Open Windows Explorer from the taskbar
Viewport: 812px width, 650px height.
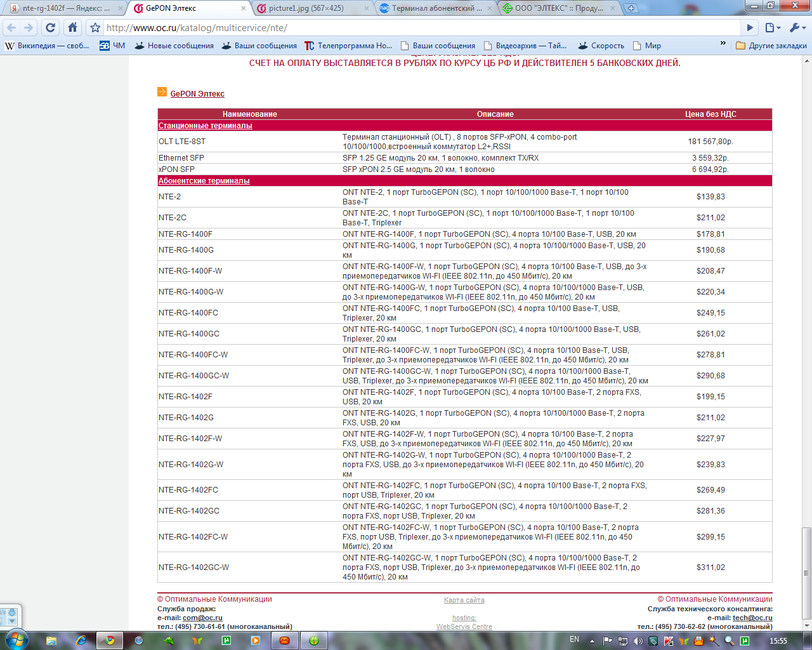pyautogui.click(x=51, y=640)
